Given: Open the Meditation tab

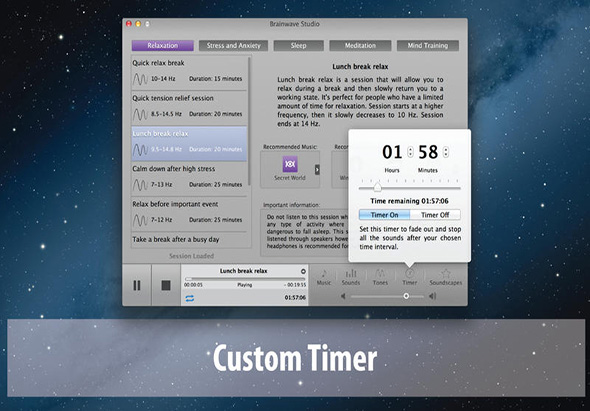Looking at the screenshot, I should [360, 46].
